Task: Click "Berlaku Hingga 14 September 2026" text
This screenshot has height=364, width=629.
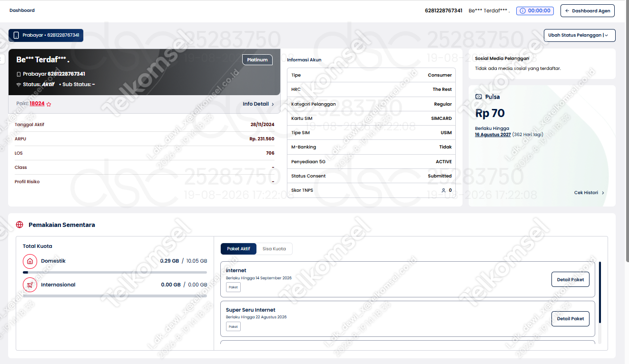Action: click(259, 278)
